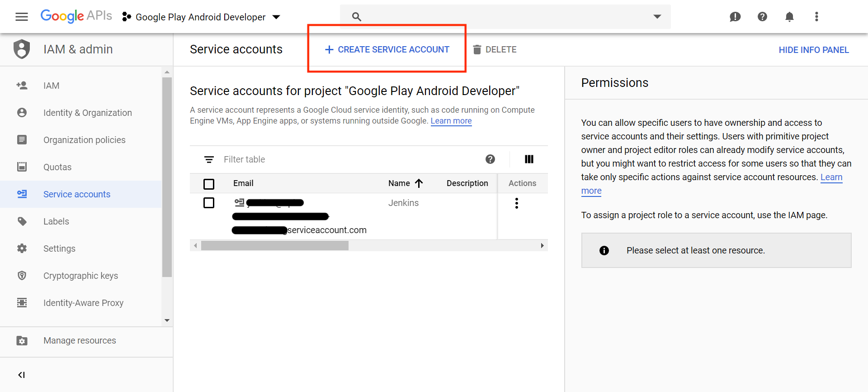This screenshot has width=868, height=392.
Task: Open the IAM menu item
Action: click(x=81, y=86)
